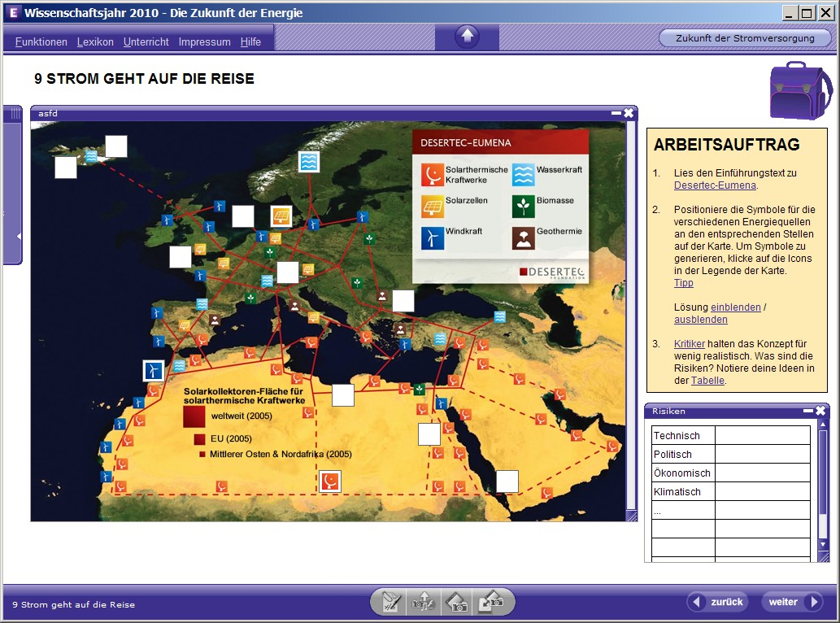The height and width of the screenshot is (623, 840).
Task: Click the grip handle atop left side panel
Action: [15, 113]
